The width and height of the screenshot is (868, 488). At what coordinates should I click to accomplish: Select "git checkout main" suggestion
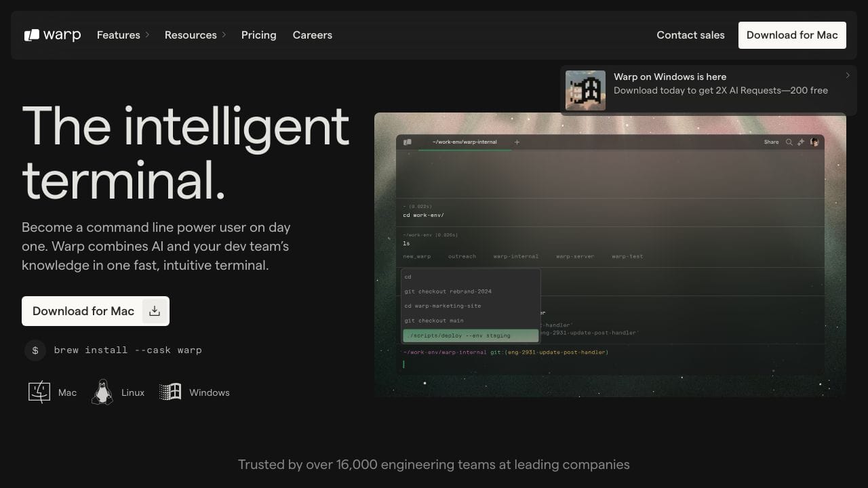pos(471,321)
